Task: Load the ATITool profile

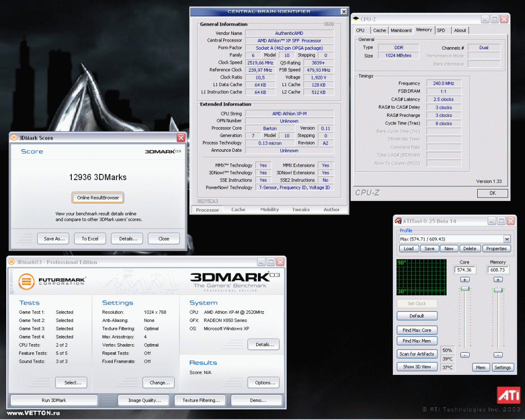Action: [409, 249]
